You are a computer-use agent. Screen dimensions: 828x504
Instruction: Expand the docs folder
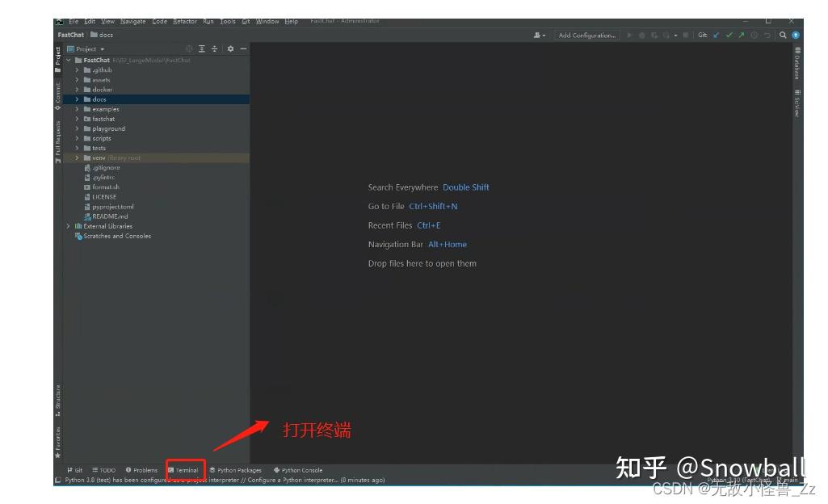point(77,99)
